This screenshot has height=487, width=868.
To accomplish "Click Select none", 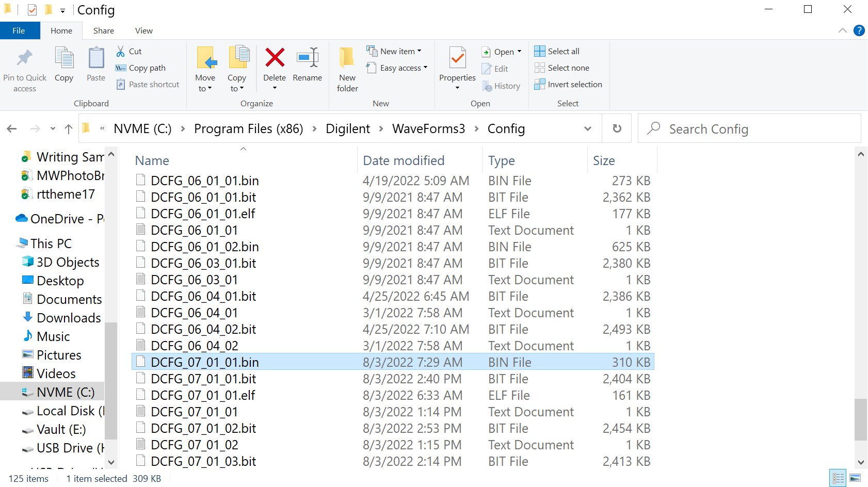I will click(x=561, y=68).
